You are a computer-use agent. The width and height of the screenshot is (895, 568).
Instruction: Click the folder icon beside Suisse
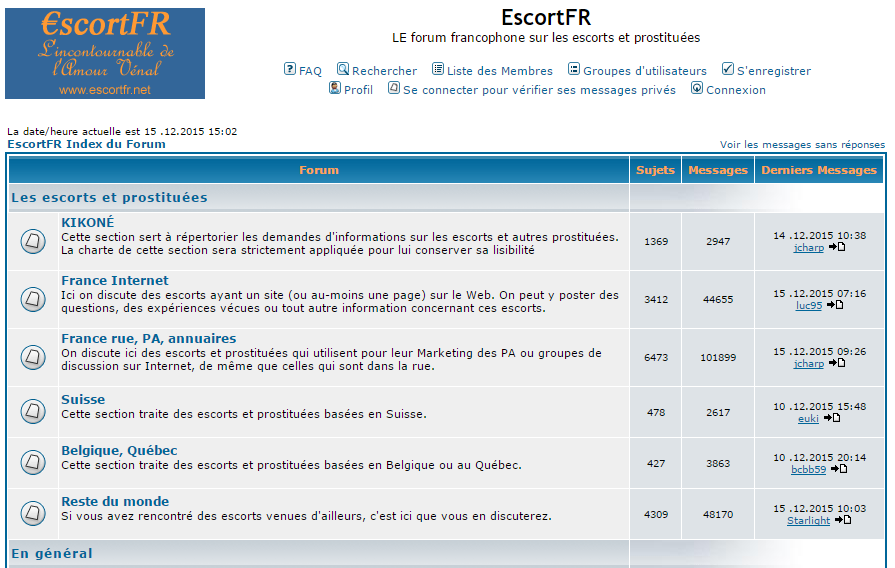tap(33, 411)
